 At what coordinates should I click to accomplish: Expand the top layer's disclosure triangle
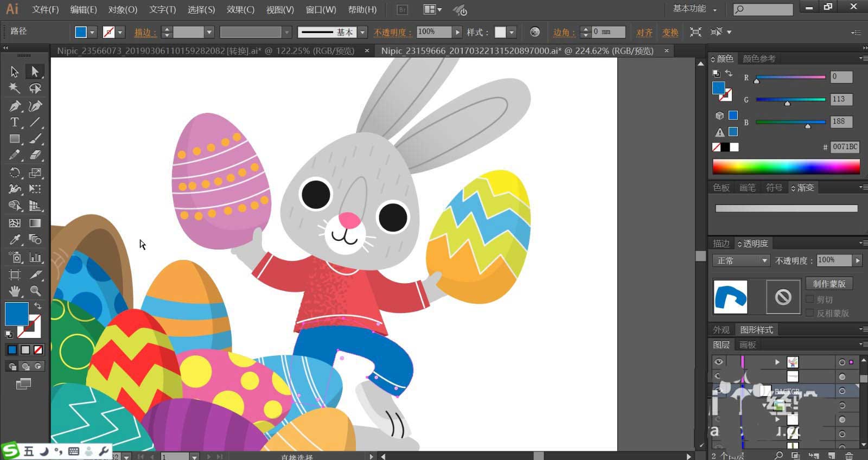tap(777, 362)
